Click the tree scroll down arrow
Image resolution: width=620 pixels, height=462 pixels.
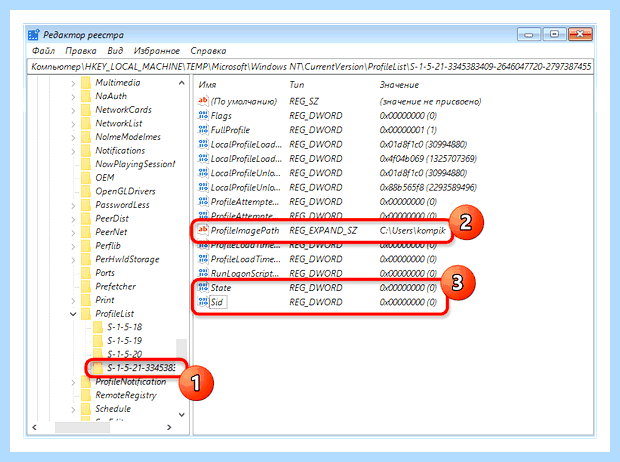click(181, 415)
